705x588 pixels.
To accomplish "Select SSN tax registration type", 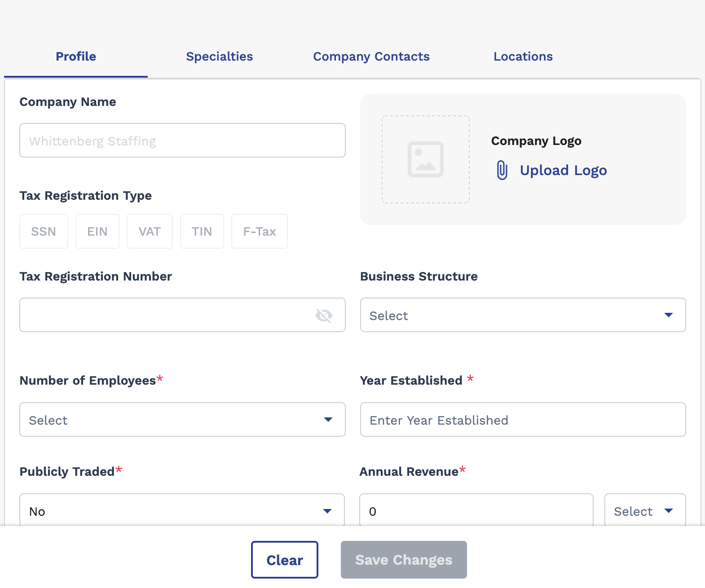I will (x=44, y=232).
